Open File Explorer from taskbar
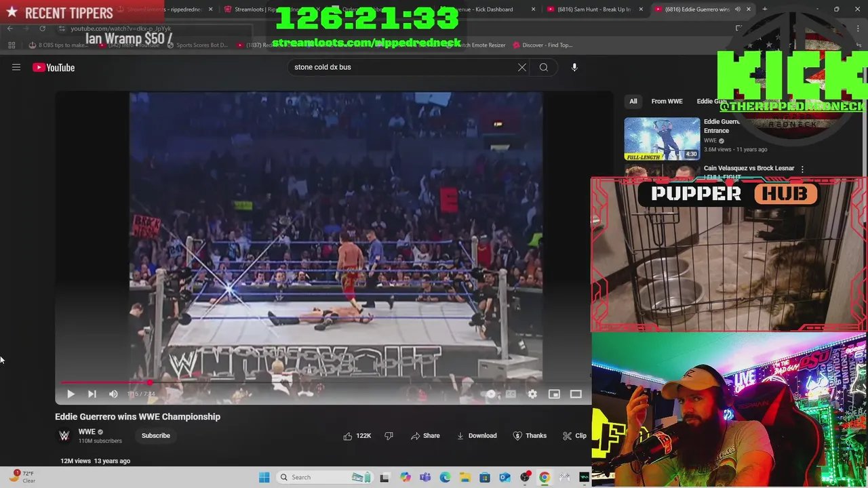This screenshot has width=868, height=488. click(x=465, y=477)
